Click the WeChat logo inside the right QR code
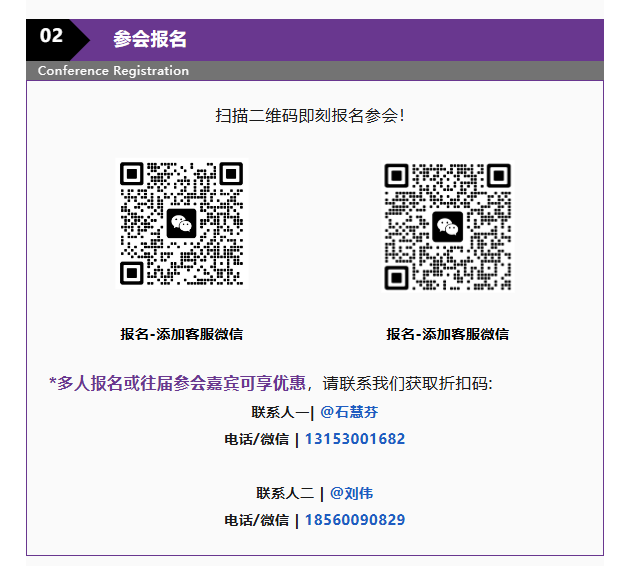The width and height of the screenshot is (637, 566). pos(447,226)
